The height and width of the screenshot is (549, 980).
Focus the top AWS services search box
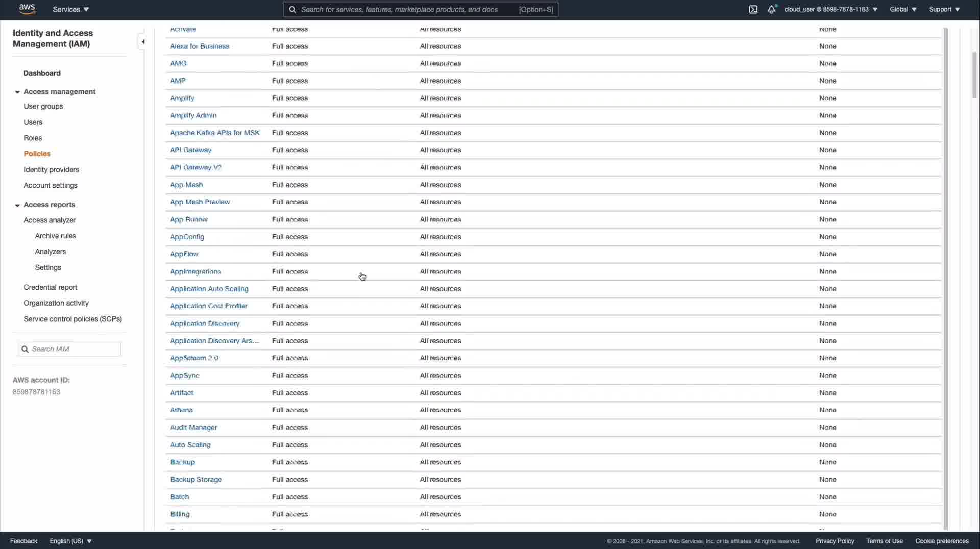[421, 9]
